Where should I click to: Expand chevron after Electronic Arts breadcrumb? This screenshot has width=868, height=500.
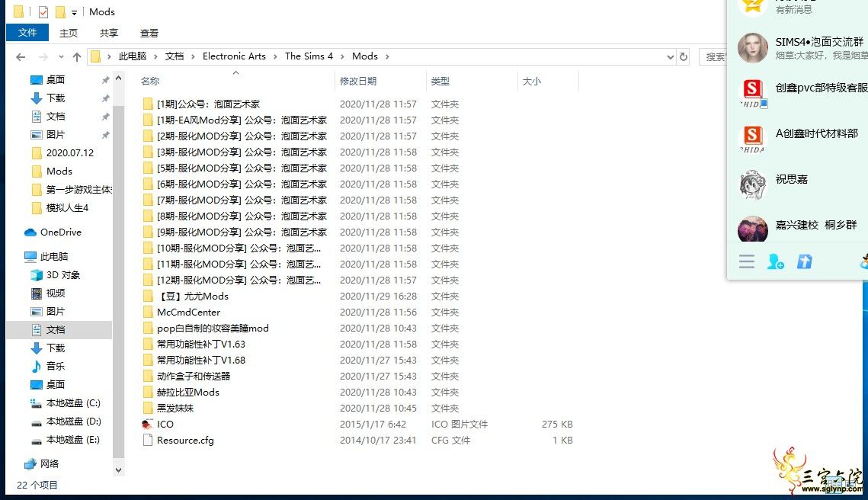point(275,56)
